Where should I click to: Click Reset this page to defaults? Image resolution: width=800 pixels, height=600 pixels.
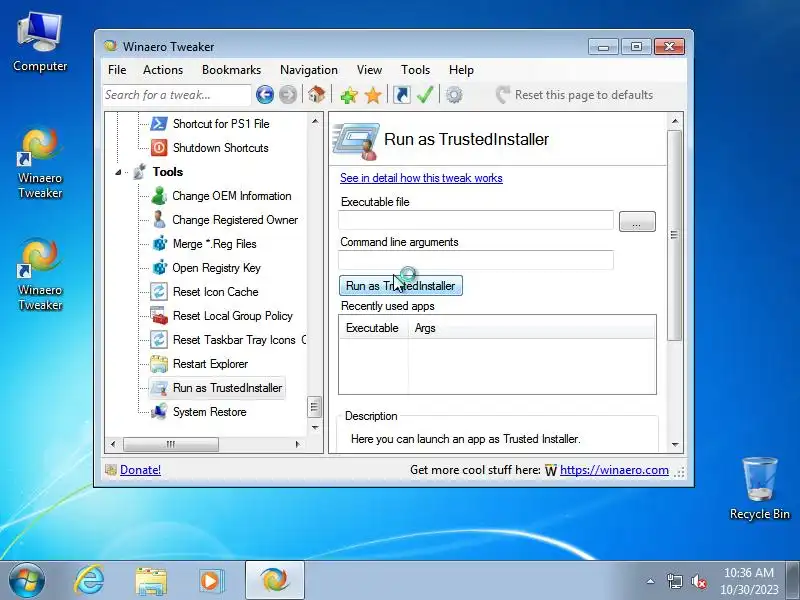574,95
